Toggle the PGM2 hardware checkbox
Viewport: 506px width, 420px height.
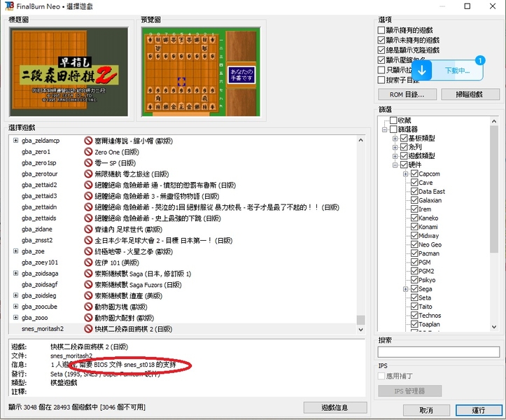point(414,271)
